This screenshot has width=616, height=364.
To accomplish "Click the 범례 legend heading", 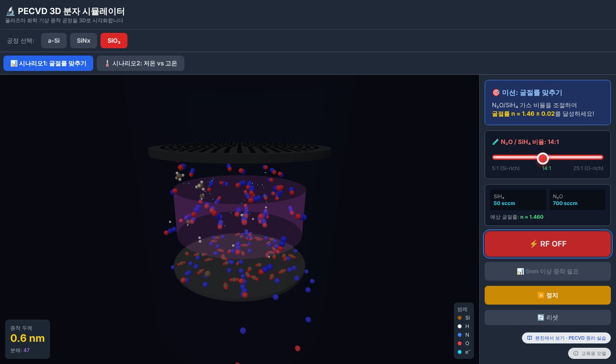I will [x=463, y=309].
